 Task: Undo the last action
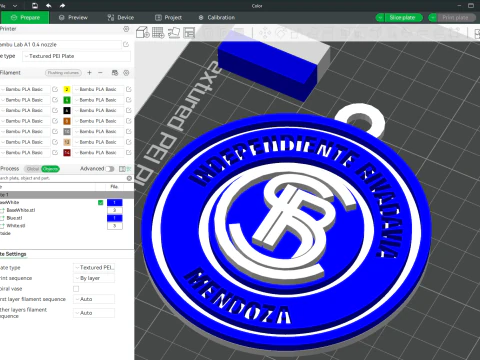point(49,6)
